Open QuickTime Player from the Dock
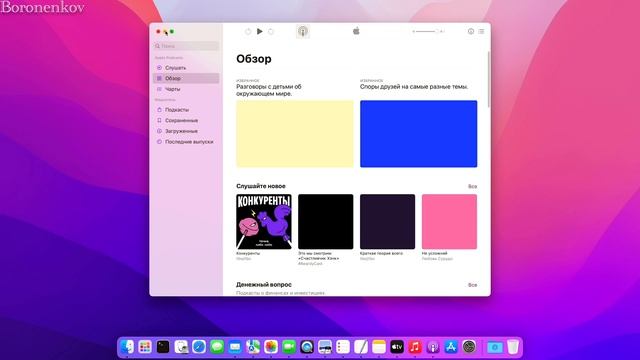The height and width of the screenshot is (360, 640). pyautogui.click(x=307, y=347)
